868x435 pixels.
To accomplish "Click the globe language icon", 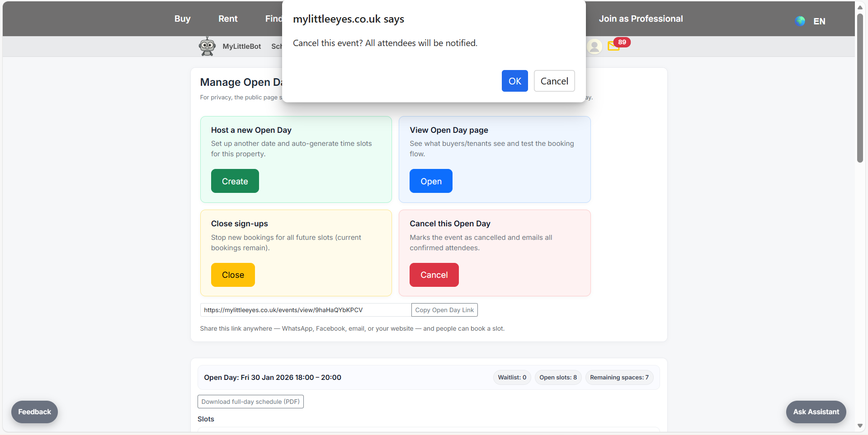I will [800, 21].
